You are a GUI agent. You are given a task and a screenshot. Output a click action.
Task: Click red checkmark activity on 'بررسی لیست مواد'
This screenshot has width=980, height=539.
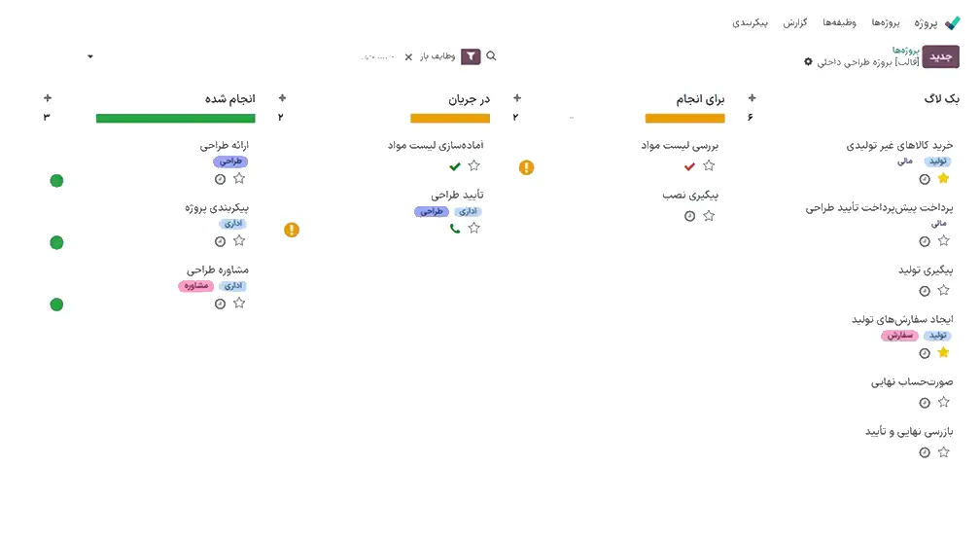(689, 166)
